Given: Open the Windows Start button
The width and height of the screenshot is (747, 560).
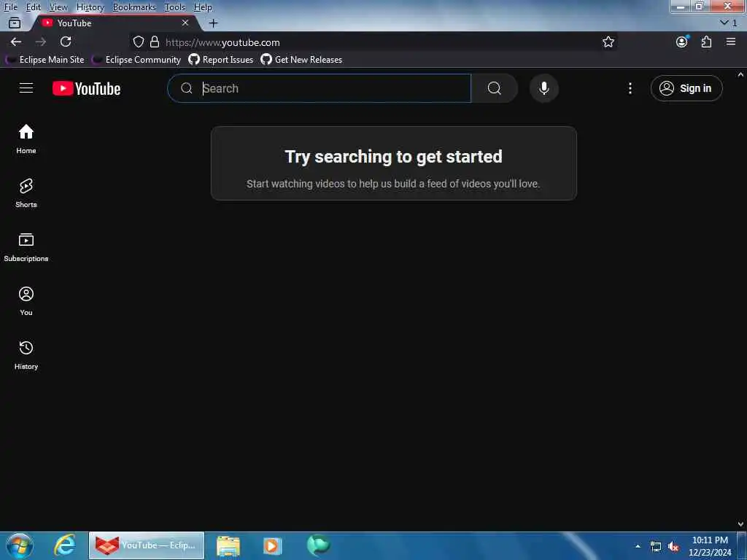Looking at the screenshot, I should (x=20, y=545).
